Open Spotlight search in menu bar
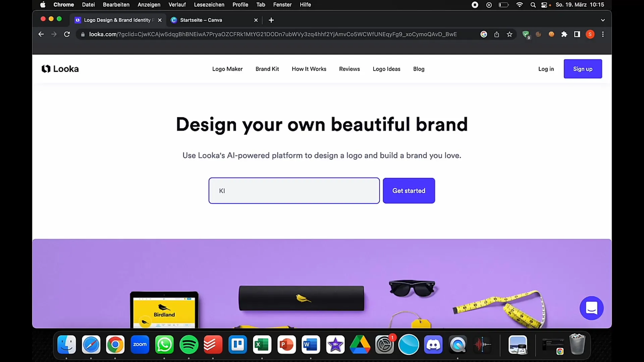Image resolution: width=644 pixels, height=362 pixels. 533,5
